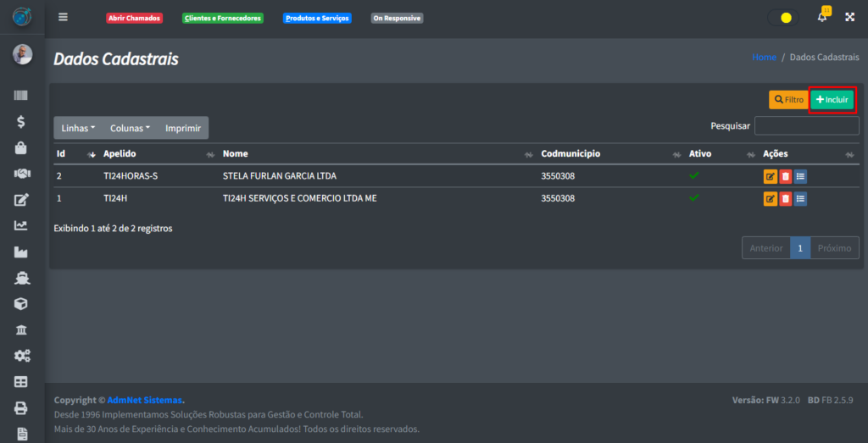Viewport: 868px width, 443px height.
Task: Click the hamburger menu toggle icon
Action: tap(63, 18)
